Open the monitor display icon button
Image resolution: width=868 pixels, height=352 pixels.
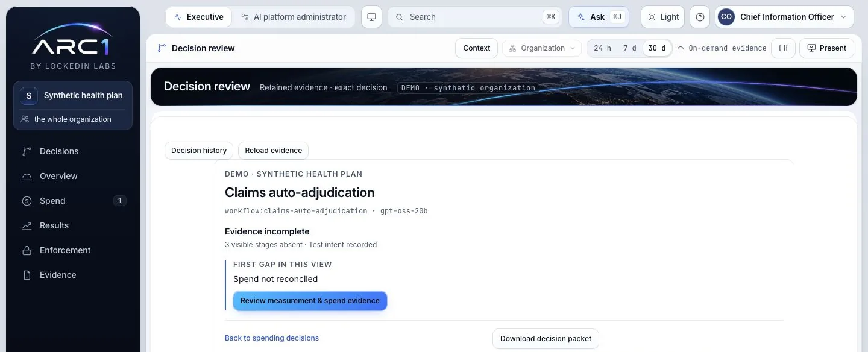pos(371,17)
